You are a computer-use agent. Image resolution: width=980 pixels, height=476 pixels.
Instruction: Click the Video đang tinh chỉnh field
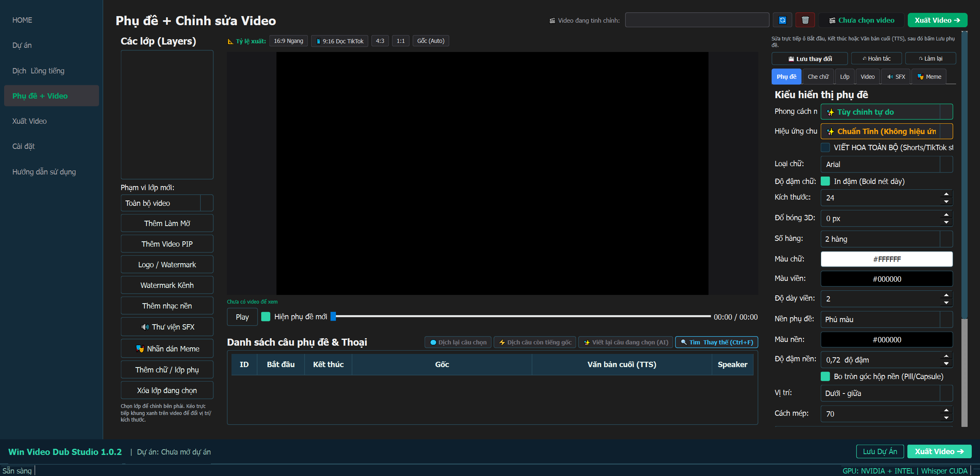[697, 20]
